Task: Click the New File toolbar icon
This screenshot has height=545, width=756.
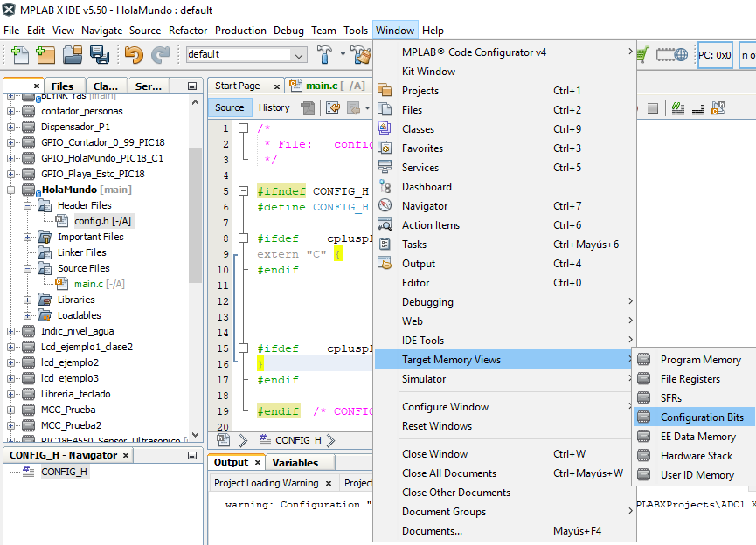Action: point(20,54)
